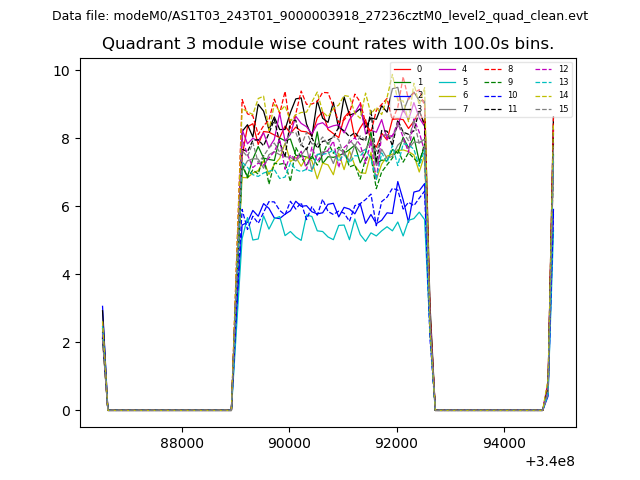640x480 pixels.
Task: Click legend entry 10 with blue dashed line
Action: tap(503, 95)
